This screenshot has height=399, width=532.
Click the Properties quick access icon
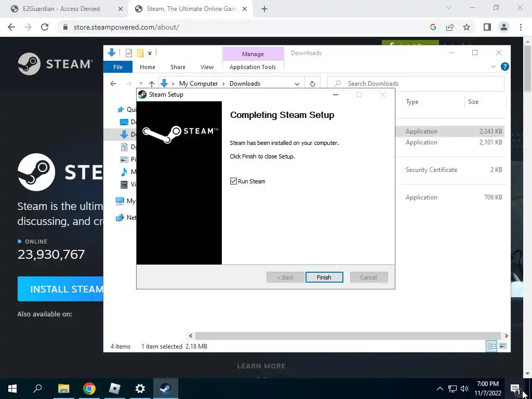(129, 53)
